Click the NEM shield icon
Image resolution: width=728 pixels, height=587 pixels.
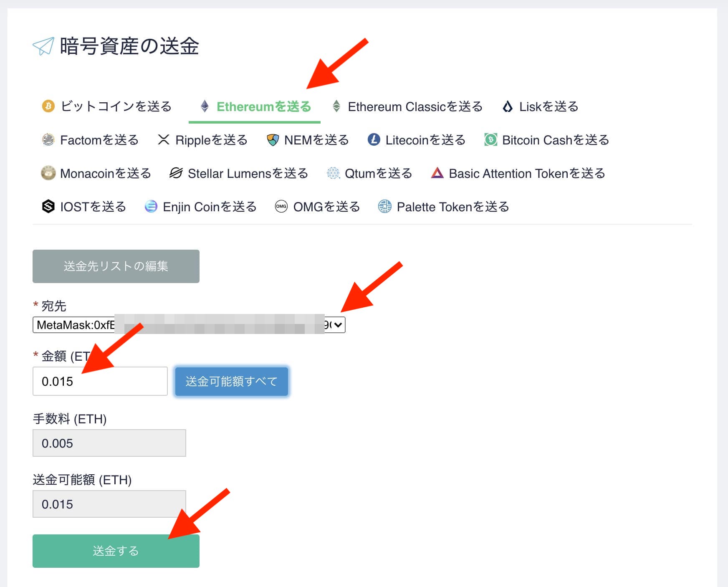click(x=273, y=140)
